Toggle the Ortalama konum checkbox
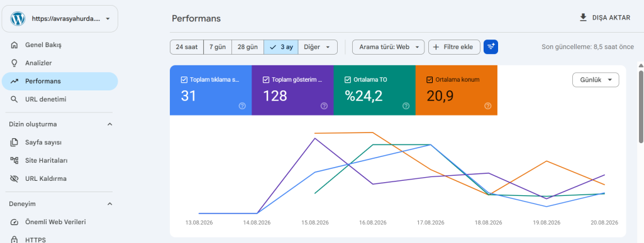 point(430,80)
